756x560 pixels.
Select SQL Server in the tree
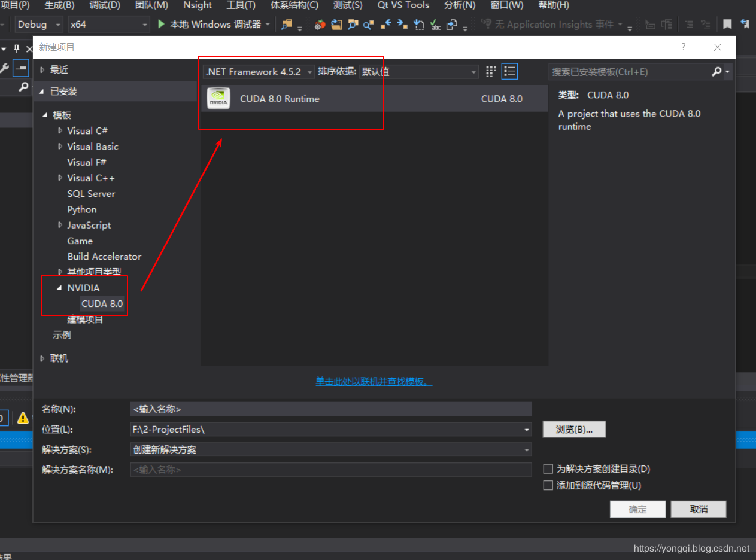coord(91,194)
